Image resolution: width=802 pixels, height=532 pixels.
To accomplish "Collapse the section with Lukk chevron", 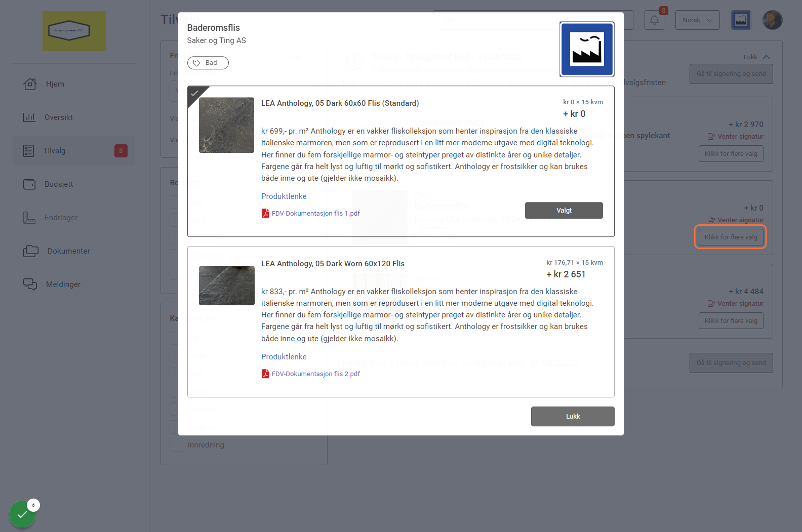I will click(x=756, y=57).
